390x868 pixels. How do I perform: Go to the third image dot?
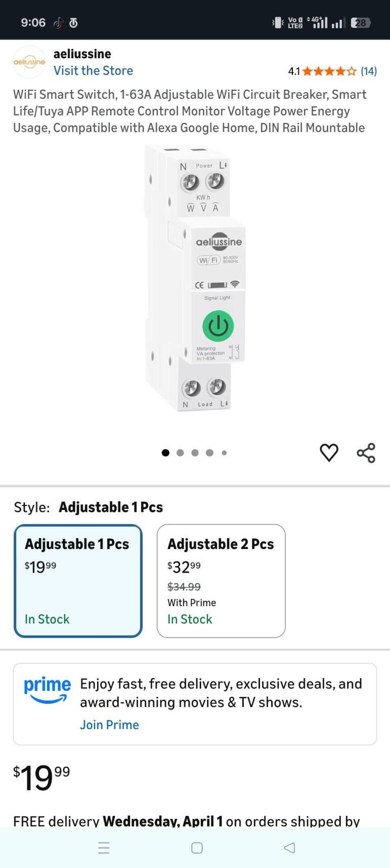coord(195,453)
